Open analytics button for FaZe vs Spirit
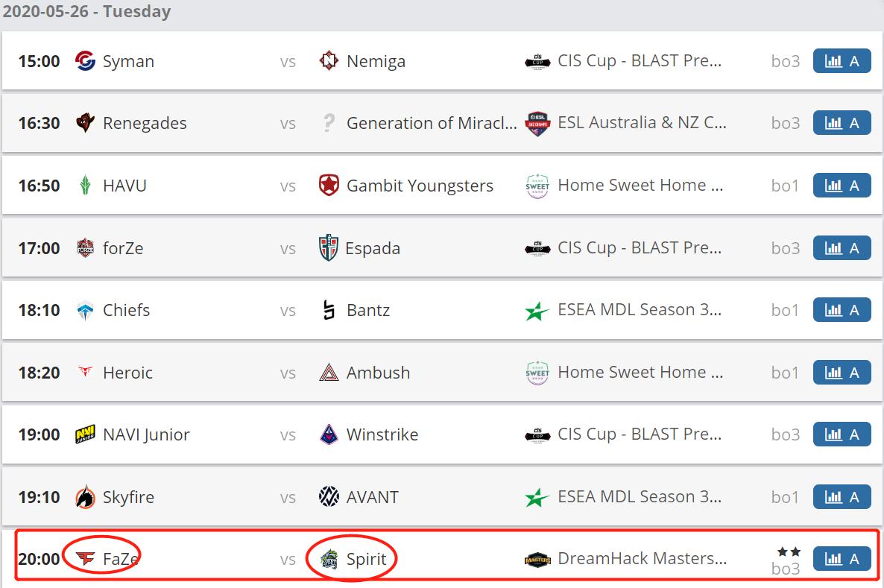Image resolution: width=884 pixels, height=588 pixels. tap(842, 558)
